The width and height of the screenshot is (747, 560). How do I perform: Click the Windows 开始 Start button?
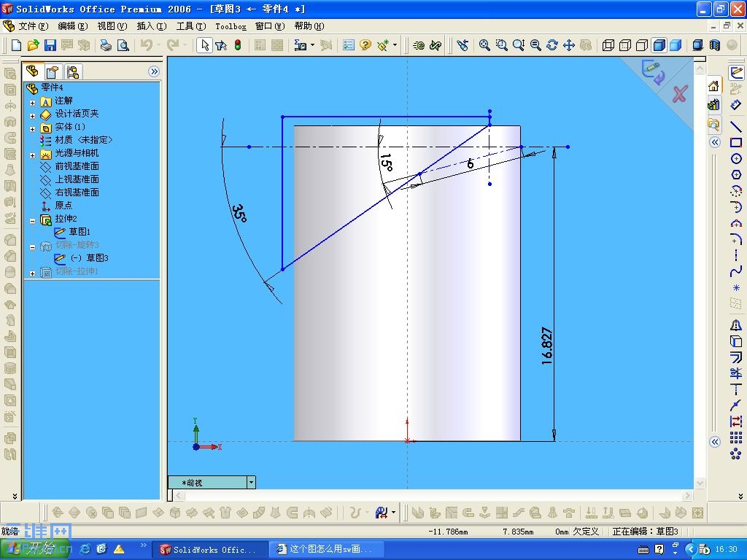[34, 549]
